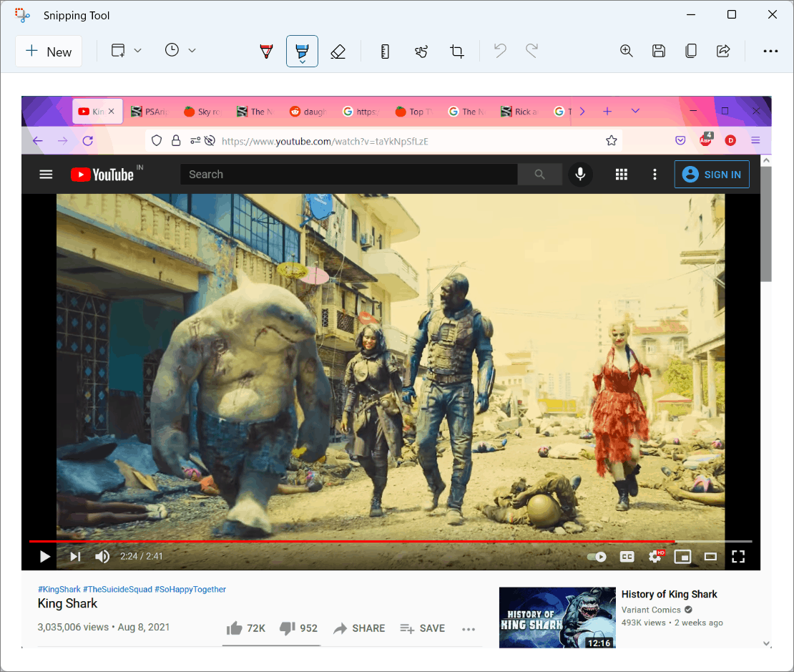Screen dimensions: 794x672
Task: Click the #KingShark hashtag link
Action: point(59,590)
